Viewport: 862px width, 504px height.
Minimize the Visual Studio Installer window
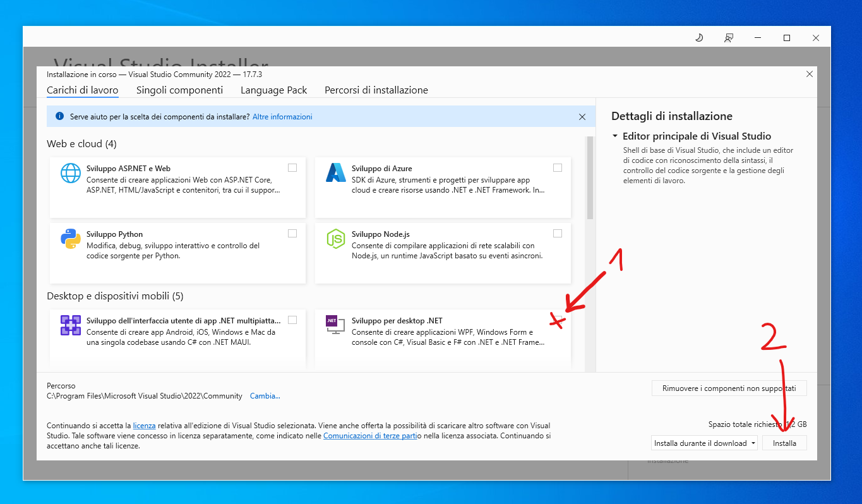pos(757,38)
